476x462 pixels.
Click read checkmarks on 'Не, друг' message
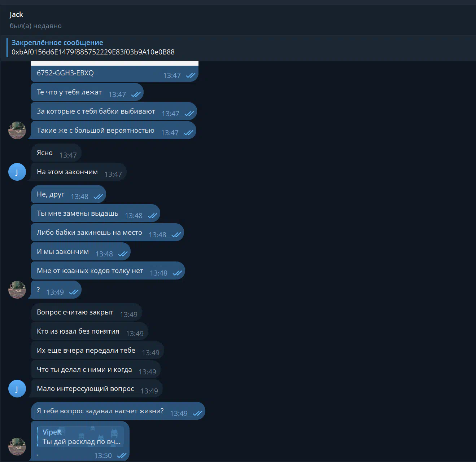[98, 197]
